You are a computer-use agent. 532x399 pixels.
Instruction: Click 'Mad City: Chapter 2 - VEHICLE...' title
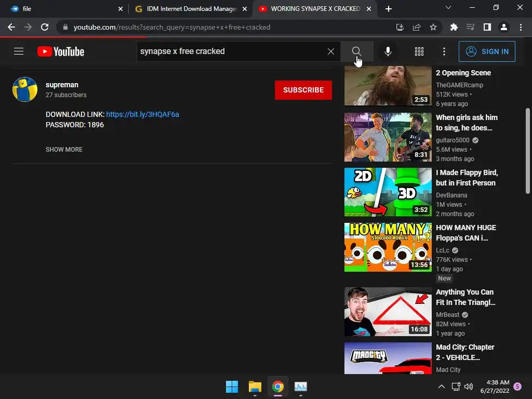[465, 352]
